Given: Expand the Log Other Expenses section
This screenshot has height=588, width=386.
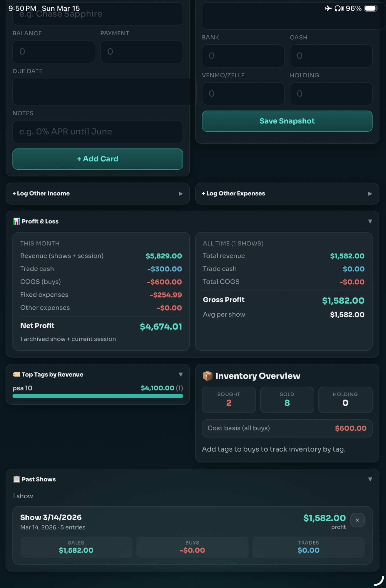Looking at the screenshot, I should pos(287,193).
